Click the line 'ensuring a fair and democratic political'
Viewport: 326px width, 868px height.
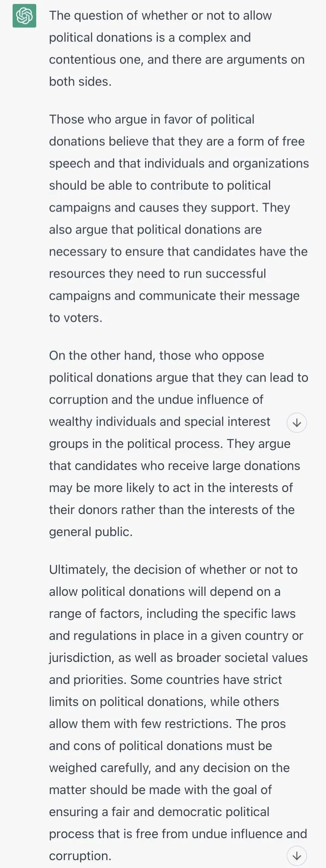tap(159, 811)
